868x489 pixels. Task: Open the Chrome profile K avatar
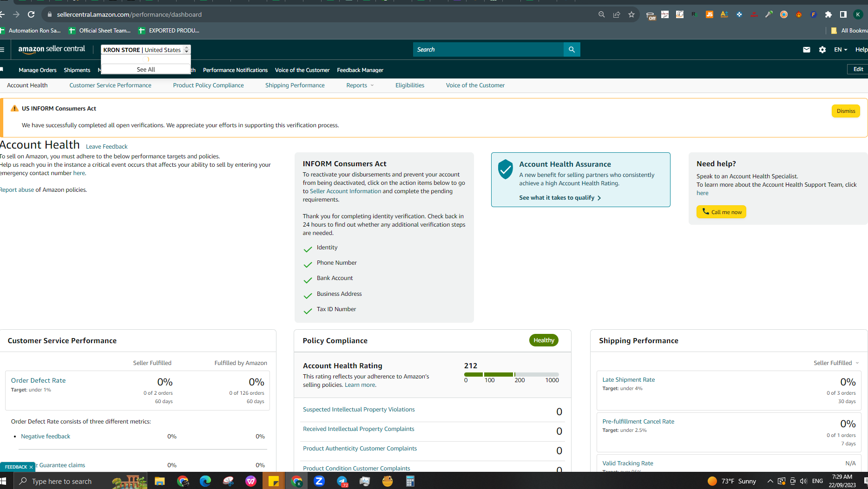(858, 14)
